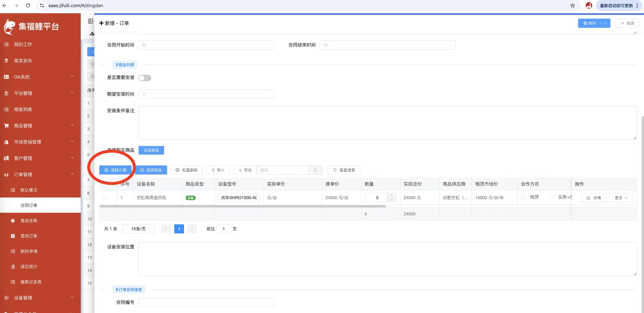Open calendar icon in 合同结束时间 field
Screen dimensions: 644x313
[325, 45]
